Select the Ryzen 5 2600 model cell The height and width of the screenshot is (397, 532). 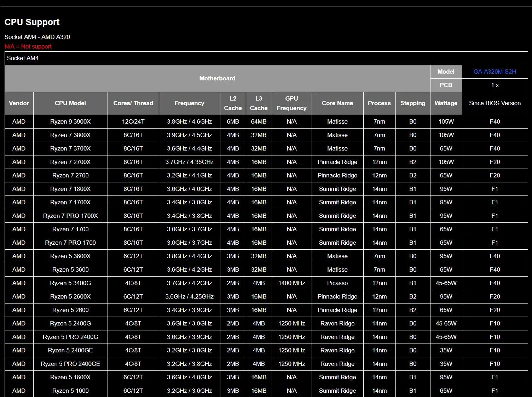pos(70,310)
